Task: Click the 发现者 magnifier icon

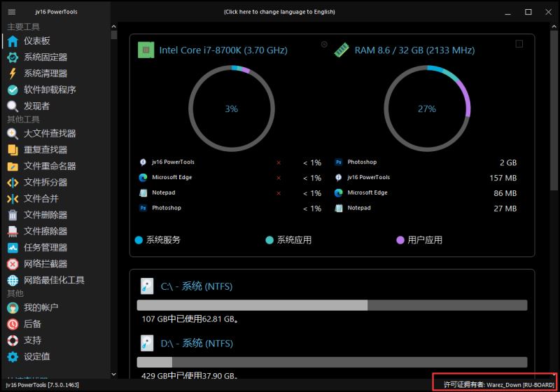Action: (13, 106)
